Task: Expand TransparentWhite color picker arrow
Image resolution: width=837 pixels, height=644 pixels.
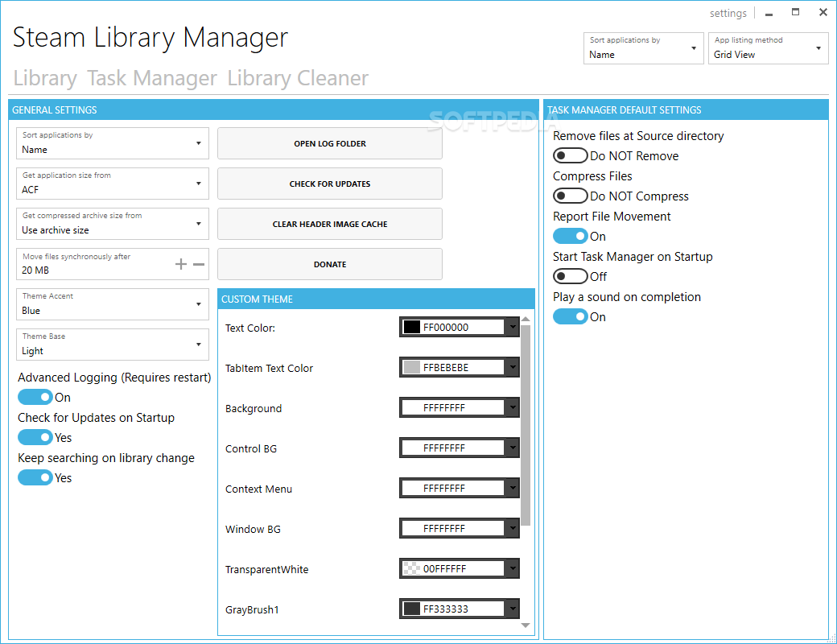Action: click(513, 568)
